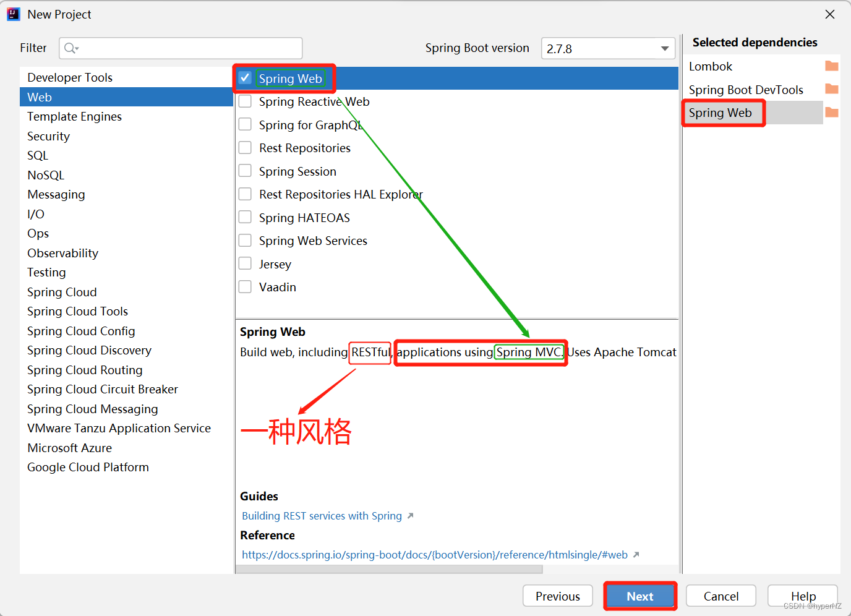This screenshot has width=851, height=616.
Task: Choose VMware Tanzu Application Service
Action: 126,428
